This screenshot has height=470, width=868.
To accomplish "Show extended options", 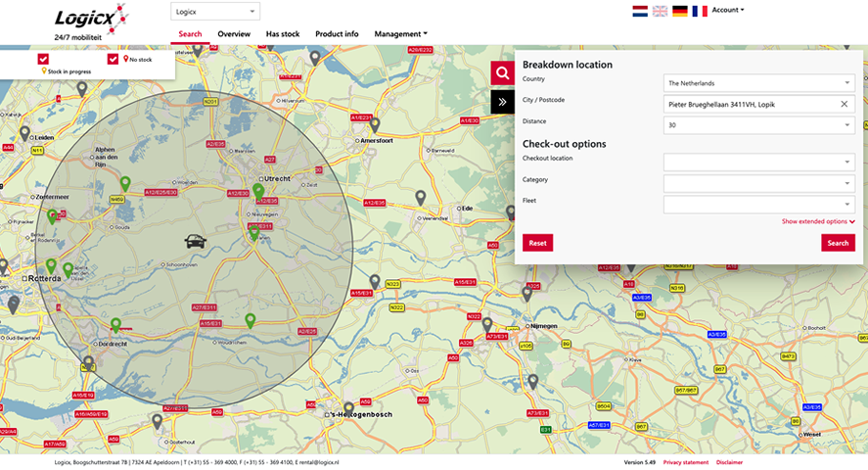I will (818, 222).
